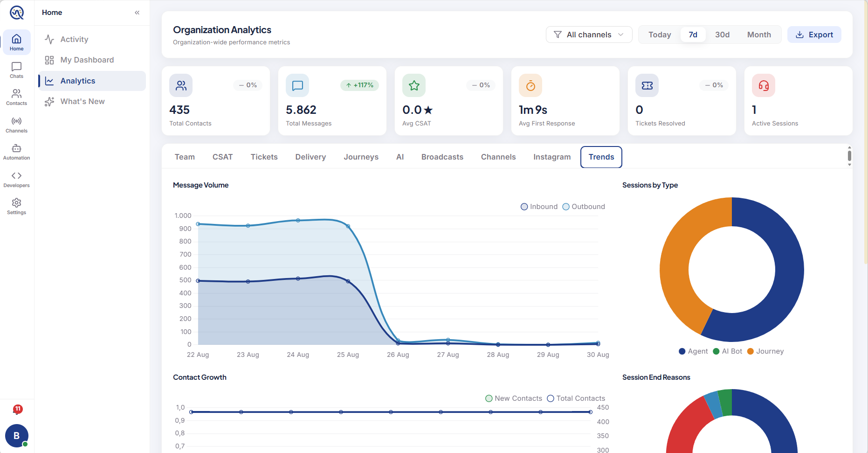Open the Automation section
Screen dimensions: 868x453
pos(17,152)
